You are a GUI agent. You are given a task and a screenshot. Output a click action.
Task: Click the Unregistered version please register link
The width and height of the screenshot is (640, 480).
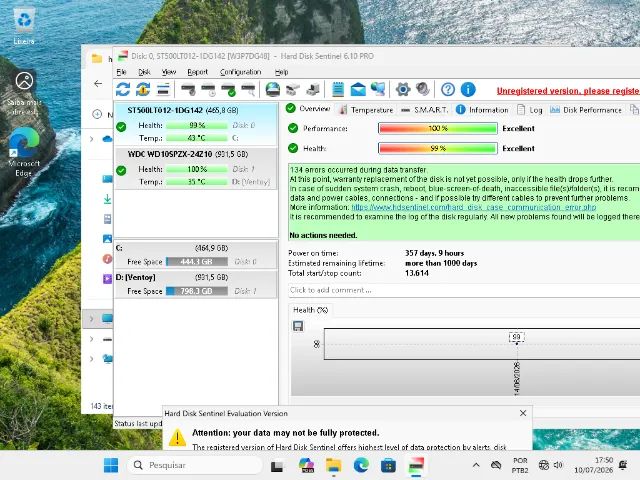point(568,91)
